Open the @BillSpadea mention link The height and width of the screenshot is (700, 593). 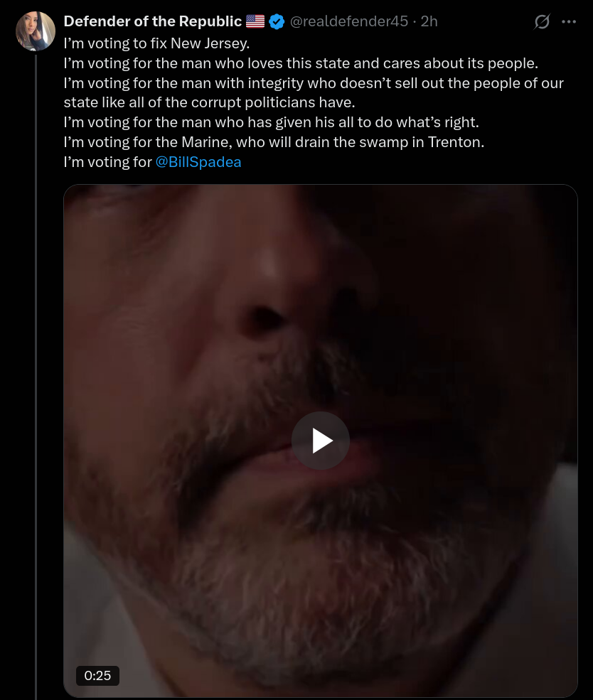(x=198, y=161)
